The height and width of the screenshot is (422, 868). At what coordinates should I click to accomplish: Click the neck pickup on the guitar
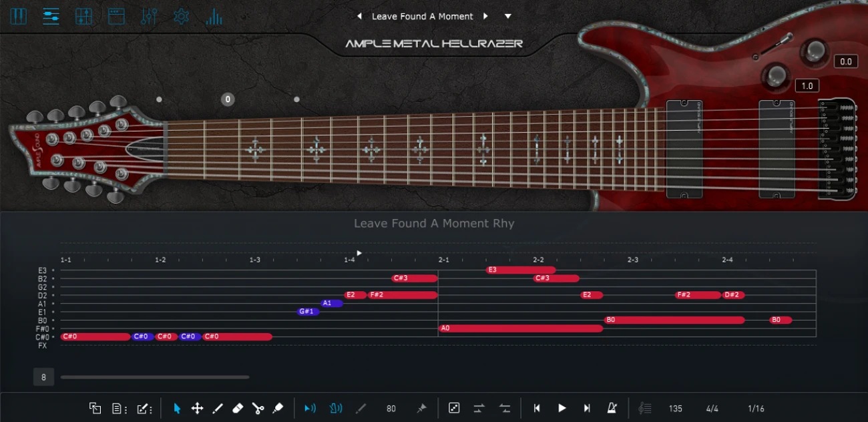(x=684, y=149)
